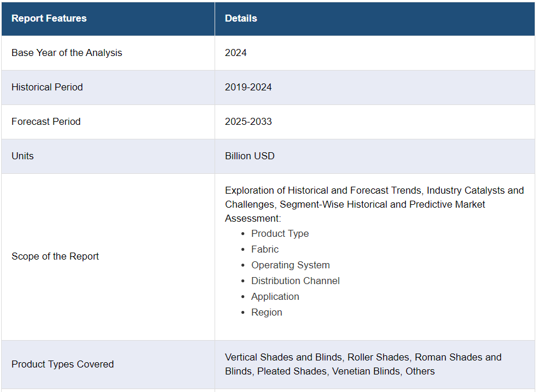Viewport: 537px width, 392px height.
Task: Select the "Application" bullet item
Action: pos(275,296)
